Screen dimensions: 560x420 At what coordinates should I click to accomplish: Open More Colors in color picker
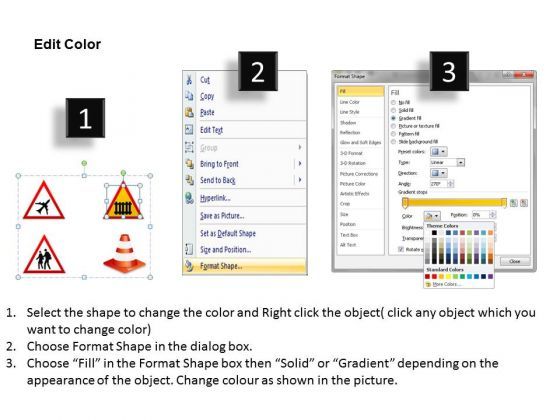444,284
